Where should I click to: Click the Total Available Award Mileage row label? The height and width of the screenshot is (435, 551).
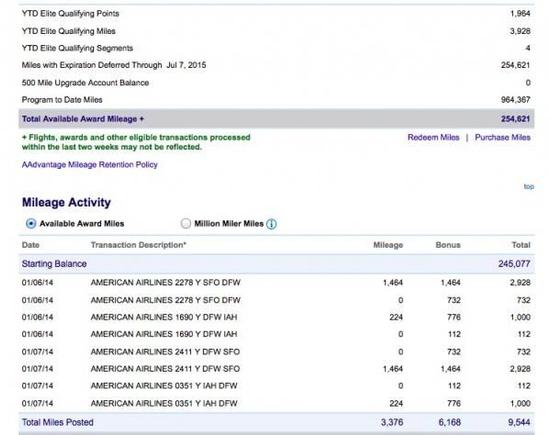point(83,119)
